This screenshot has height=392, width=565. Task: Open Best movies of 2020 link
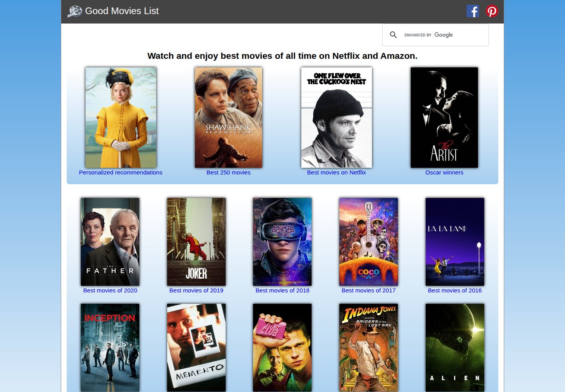[x=110, y=290]
